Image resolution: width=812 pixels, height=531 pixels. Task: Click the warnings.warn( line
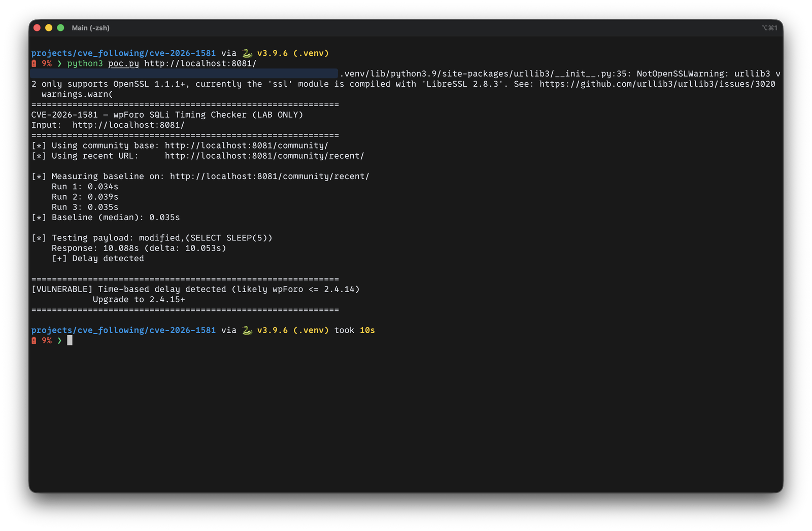click(x=77, y=94)
